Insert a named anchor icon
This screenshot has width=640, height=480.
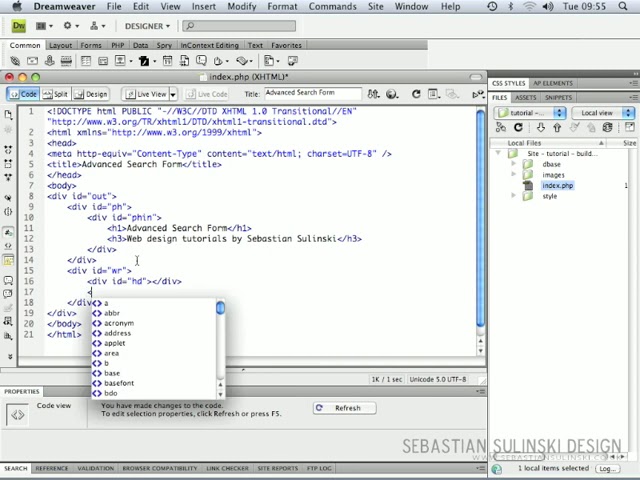click(49, 61)
